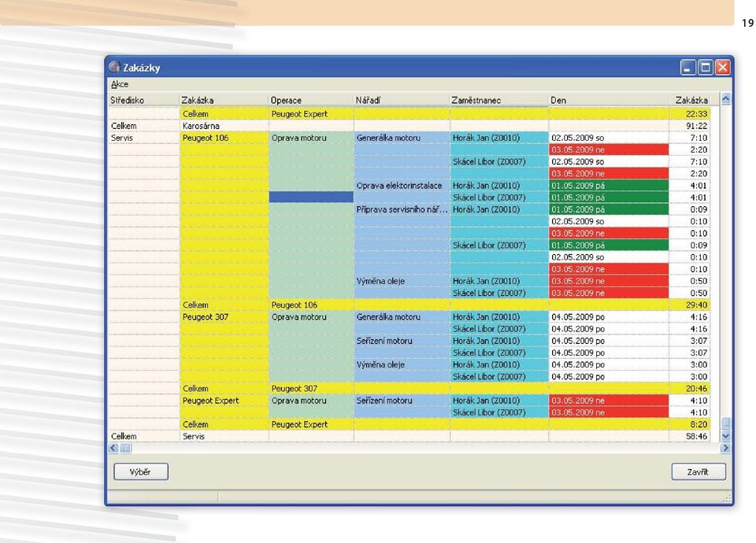Click the Nářadí column header
This screenshot has width=756, height=543.
(401, 100)
